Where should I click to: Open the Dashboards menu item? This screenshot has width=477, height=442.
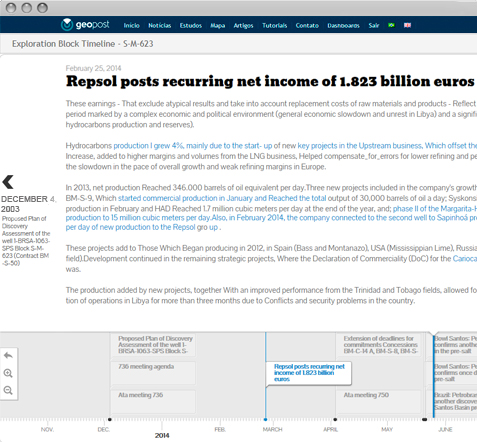pos(343,25)
